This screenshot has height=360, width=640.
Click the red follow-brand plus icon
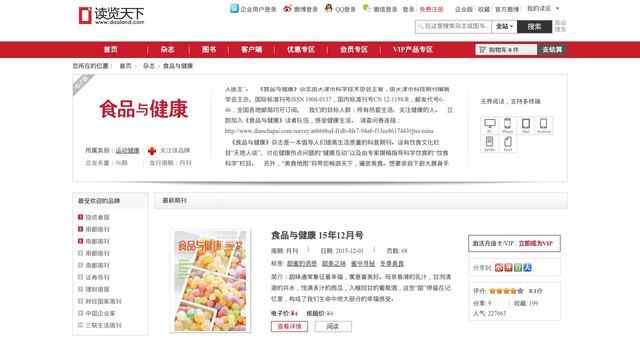pos(152,151)
